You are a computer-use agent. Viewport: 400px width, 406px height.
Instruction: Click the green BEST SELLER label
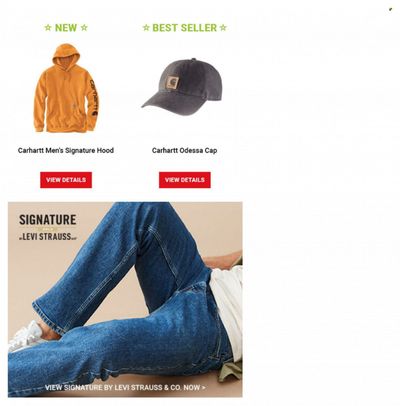point(184,28)
